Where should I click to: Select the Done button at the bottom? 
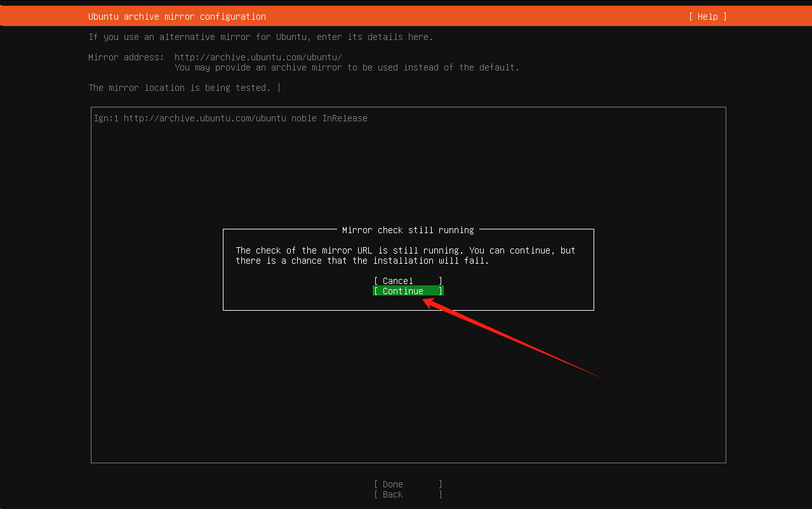click(x=408, y=484)
